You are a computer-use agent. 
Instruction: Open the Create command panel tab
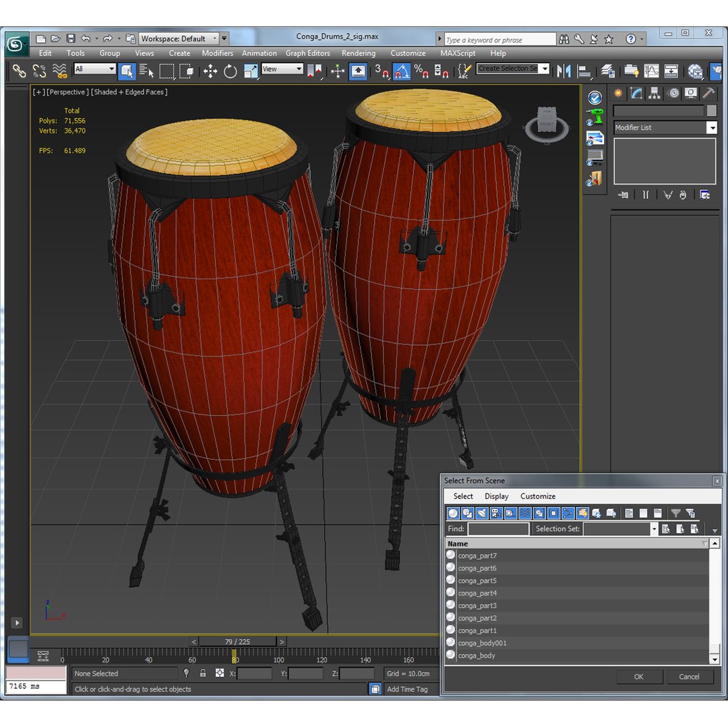[x=618, y=93]
